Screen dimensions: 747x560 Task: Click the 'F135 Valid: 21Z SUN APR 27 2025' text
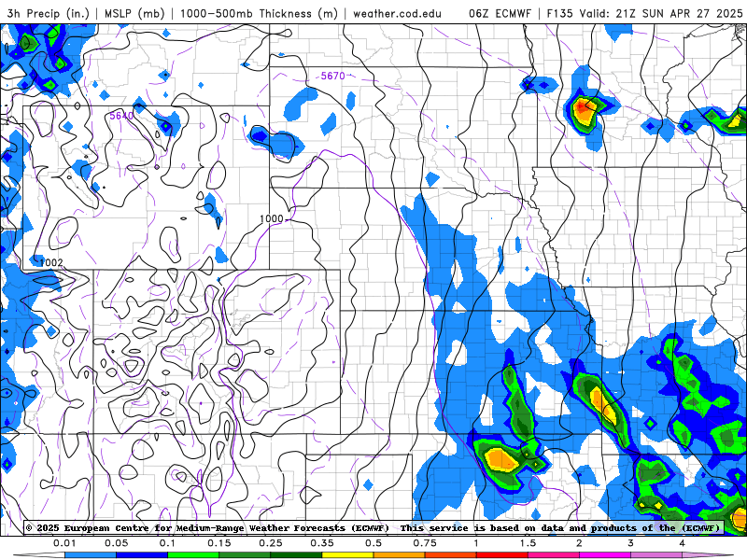pos(644,13)
